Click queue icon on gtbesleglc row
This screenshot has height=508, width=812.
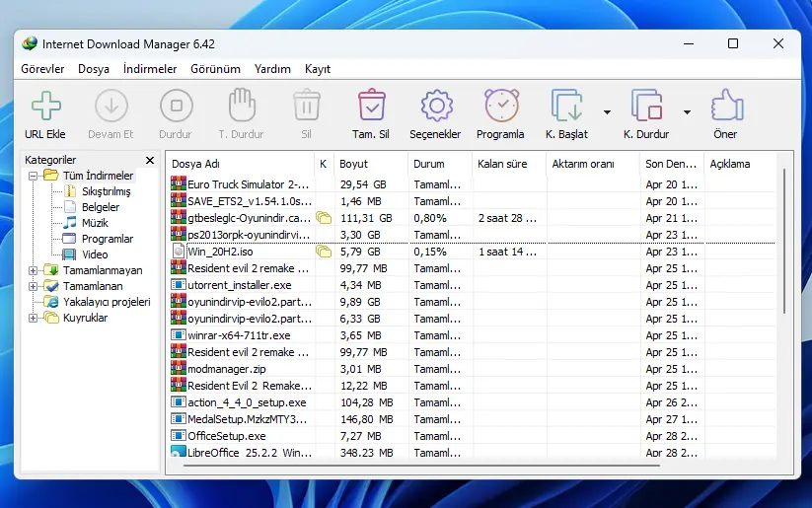pyautogui.click(x=325, y=218)
